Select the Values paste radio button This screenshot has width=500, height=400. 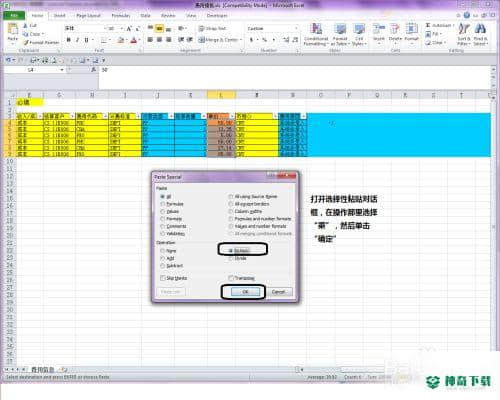tap(163, 211)
